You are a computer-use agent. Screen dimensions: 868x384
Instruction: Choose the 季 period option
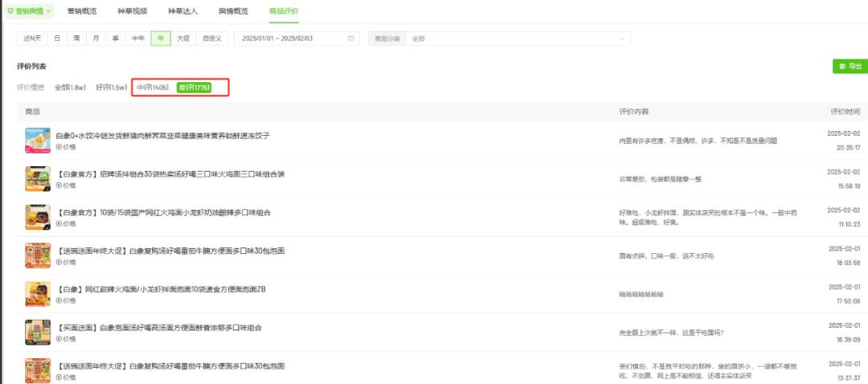pos(115,39)
